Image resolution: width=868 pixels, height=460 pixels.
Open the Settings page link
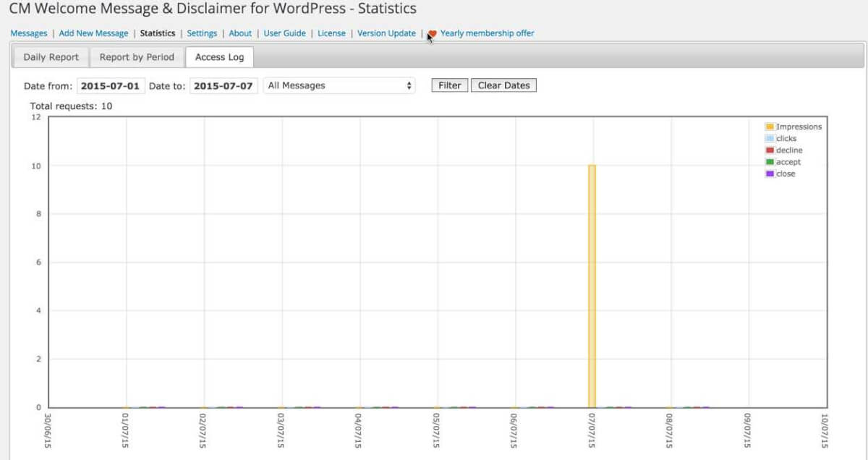coord(202,33)
